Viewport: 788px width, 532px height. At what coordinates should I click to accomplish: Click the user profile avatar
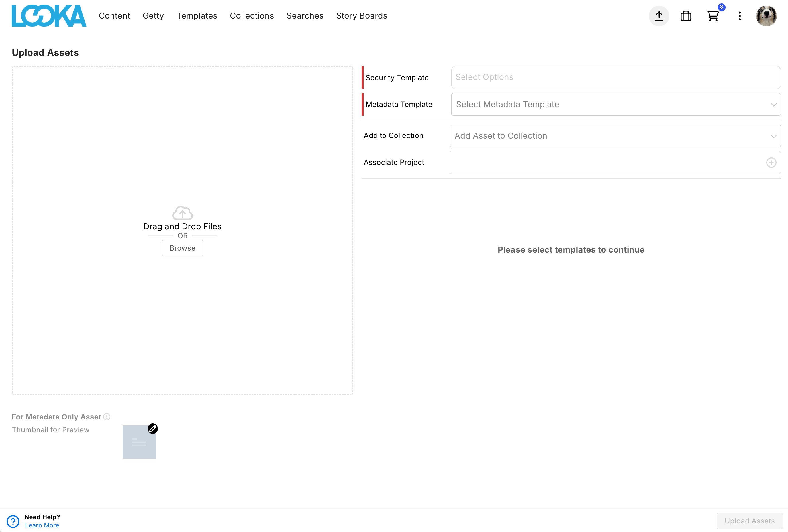click(x=766, y=16)
